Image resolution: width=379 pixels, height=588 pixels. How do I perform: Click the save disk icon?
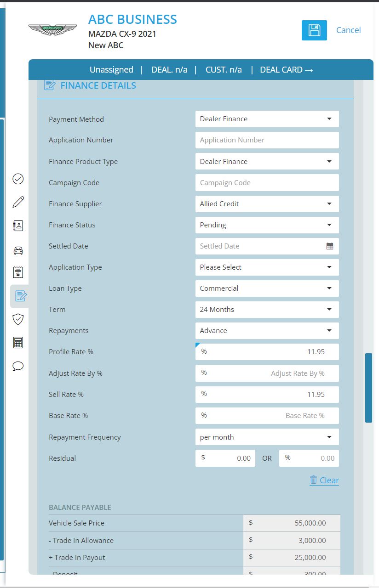(x=314, y=30)
